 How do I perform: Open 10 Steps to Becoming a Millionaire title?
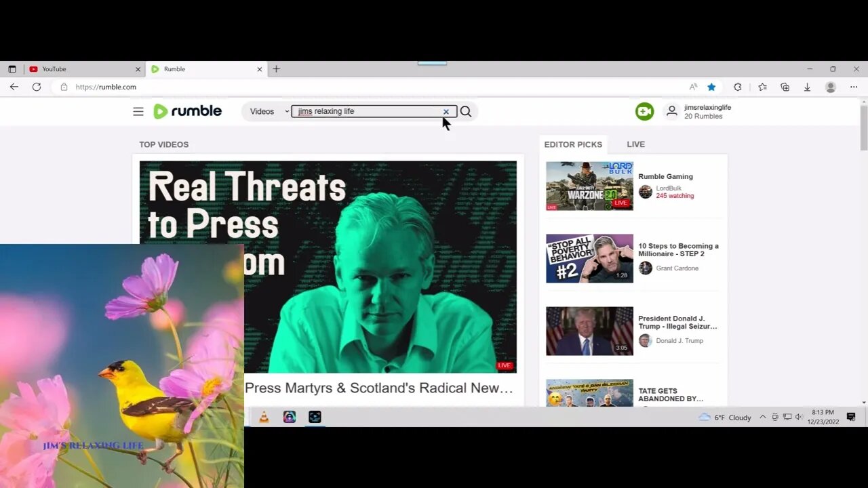tap(678, 249)
